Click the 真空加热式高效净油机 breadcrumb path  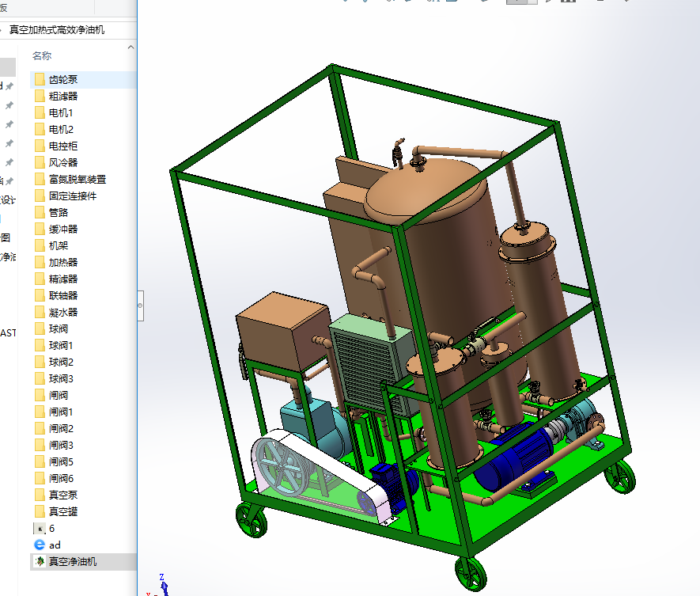(57, 30)
